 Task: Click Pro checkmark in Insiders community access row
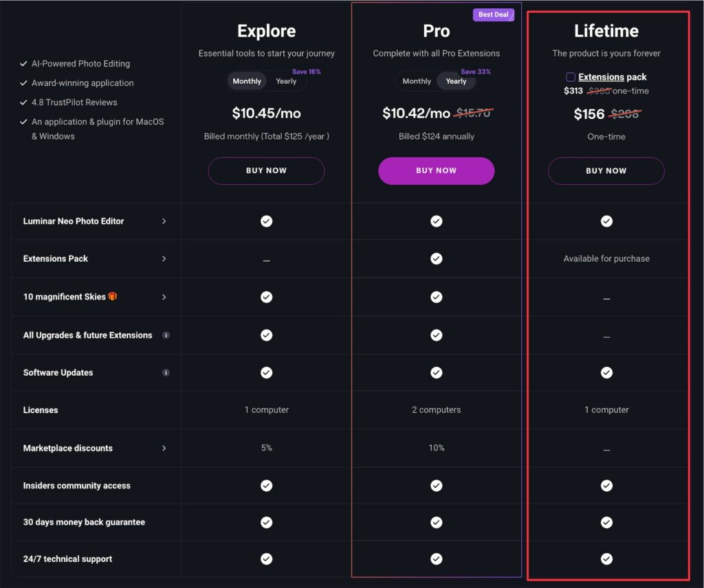(437, 486)
